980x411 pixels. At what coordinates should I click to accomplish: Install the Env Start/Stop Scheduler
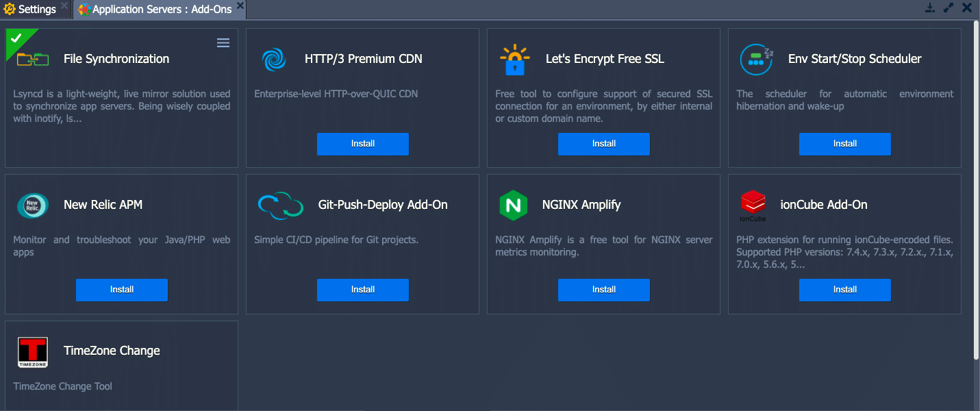845,144
